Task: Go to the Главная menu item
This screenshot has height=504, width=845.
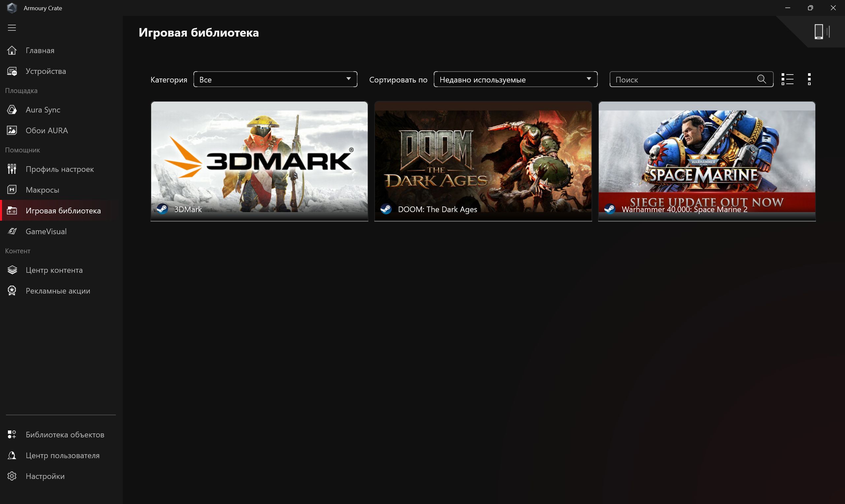Action: point(40,50)
